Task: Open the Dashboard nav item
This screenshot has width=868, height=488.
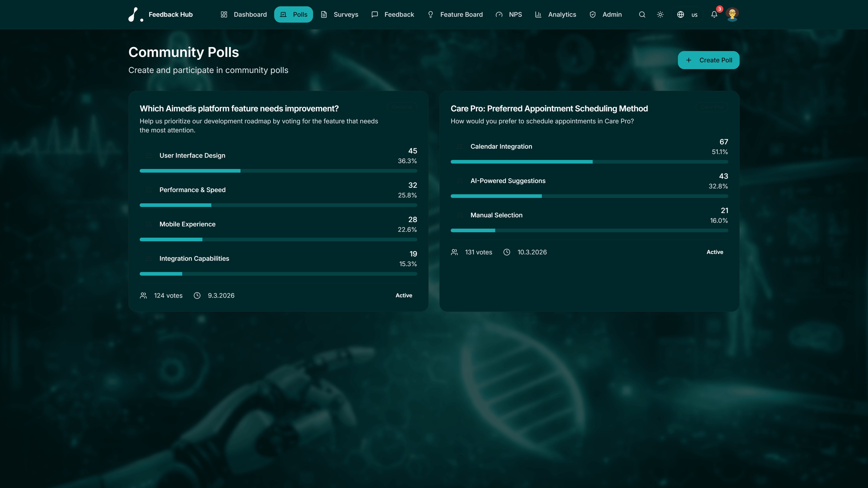Action: point(244,14)
